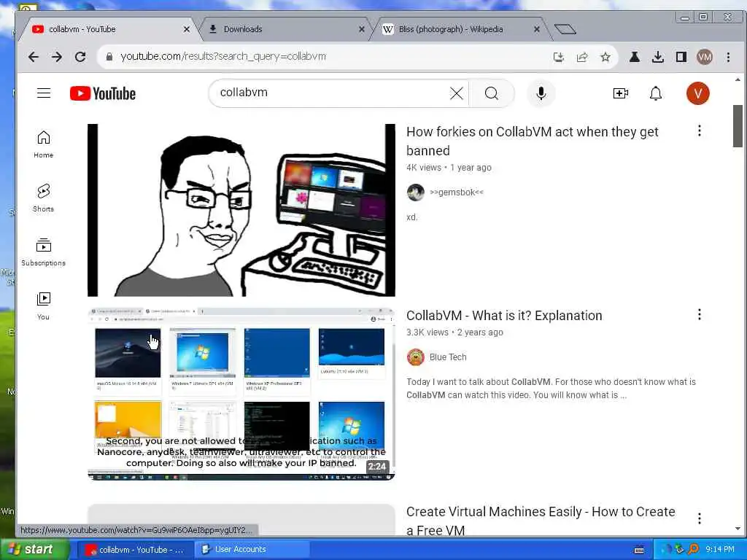The width and height of the screenshot is (747, 560).
Task: Click the on-screen keyboard tray icon
Action: [639, 550]
